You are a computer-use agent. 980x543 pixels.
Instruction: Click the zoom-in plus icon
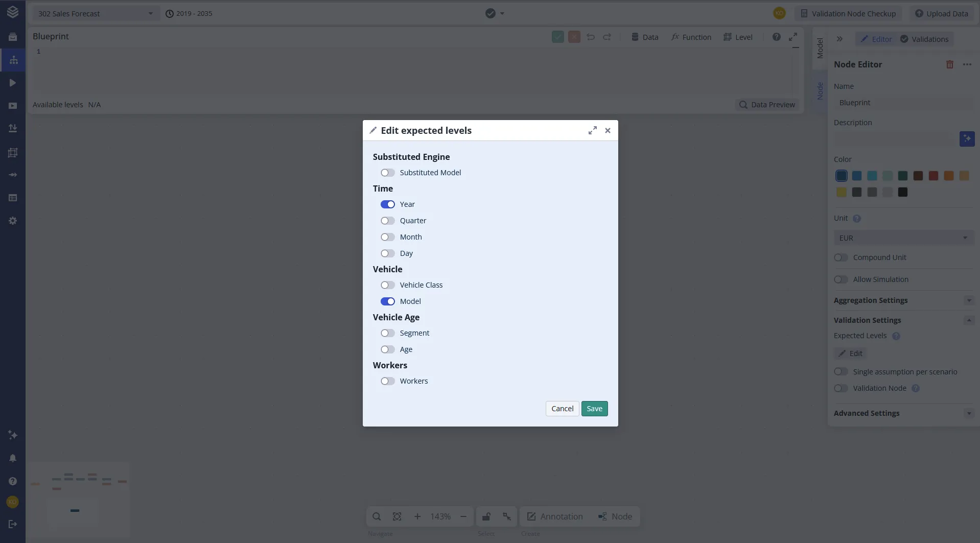[x=417, y=516]
